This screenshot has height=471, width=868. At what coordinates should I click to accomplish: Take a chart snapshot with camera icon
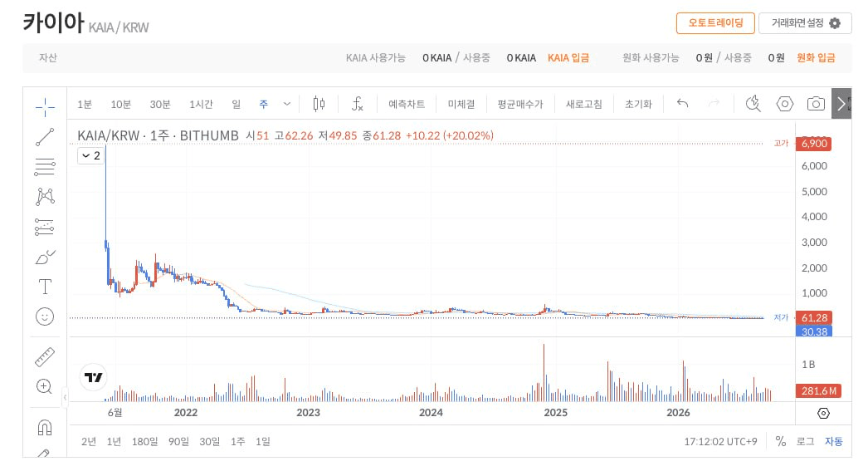(816, 104)
